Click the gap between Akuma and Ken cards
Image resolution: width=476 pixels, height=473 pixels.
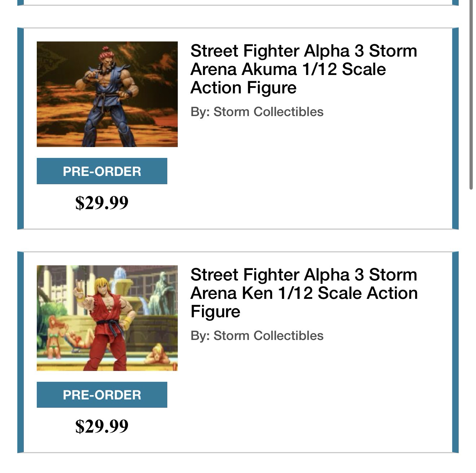(238, 240)
